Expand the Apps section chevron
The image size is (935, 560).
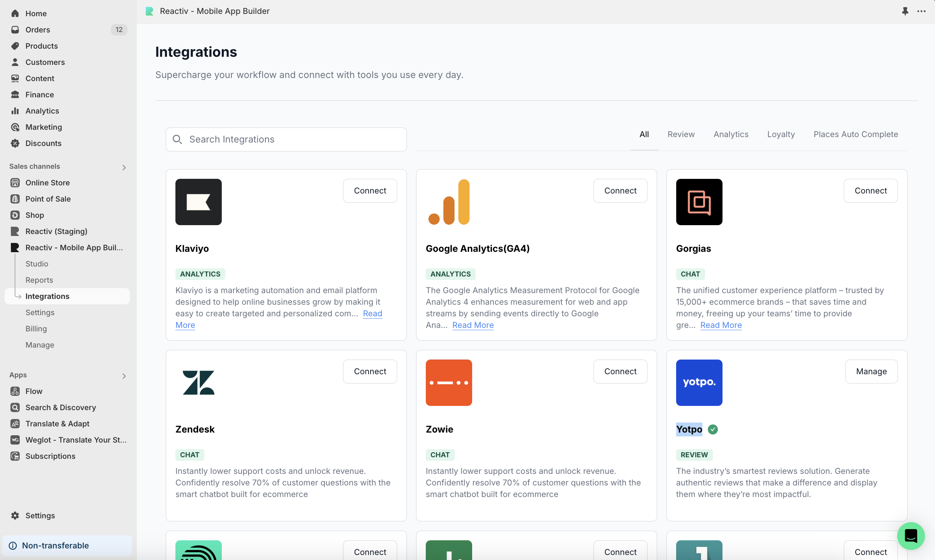[x=124, y=376]
